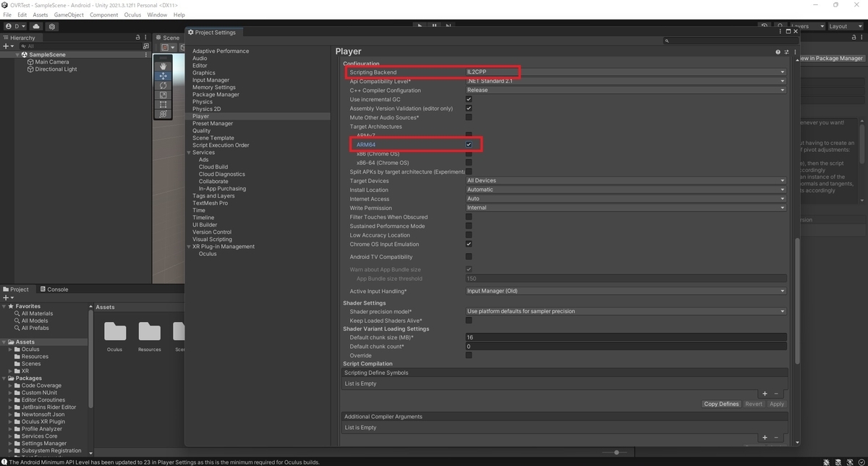868x466 pixels.
Task: Add Additional Compiler Argument with plus
Action: point(765,437)
